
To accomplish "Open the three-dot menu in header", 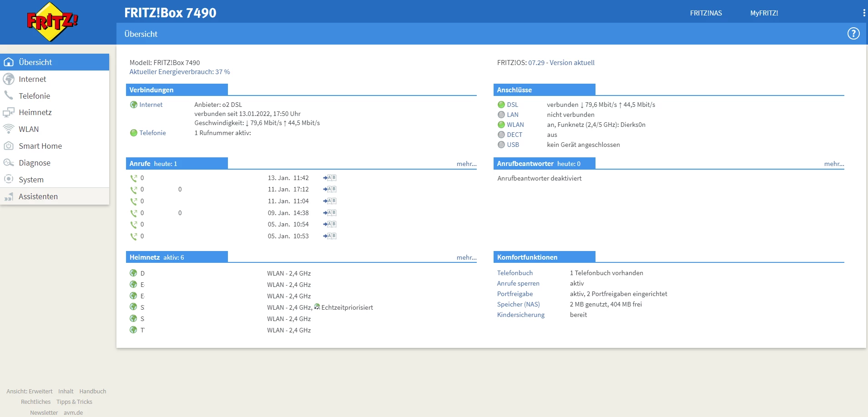I will pyautogui.click(x=864, y=13).
